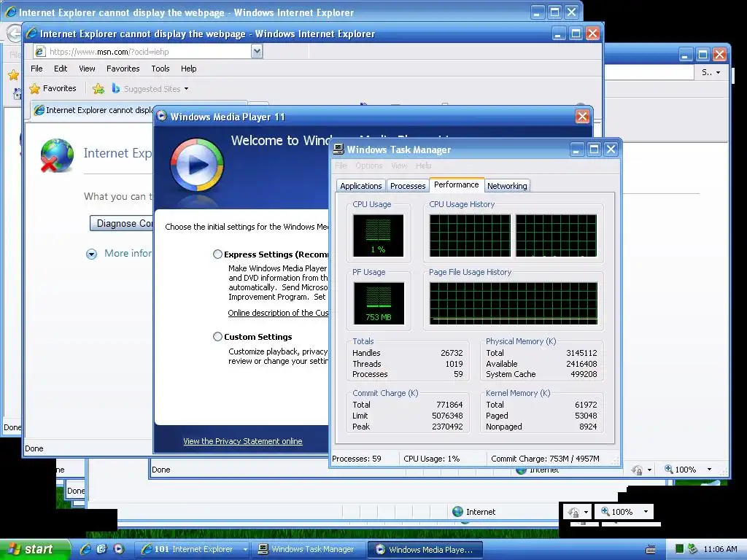The height and width of the screenshot is (560, 747).
Task: Click the Windows Media Player title bar icon
Action: point(162,116)
